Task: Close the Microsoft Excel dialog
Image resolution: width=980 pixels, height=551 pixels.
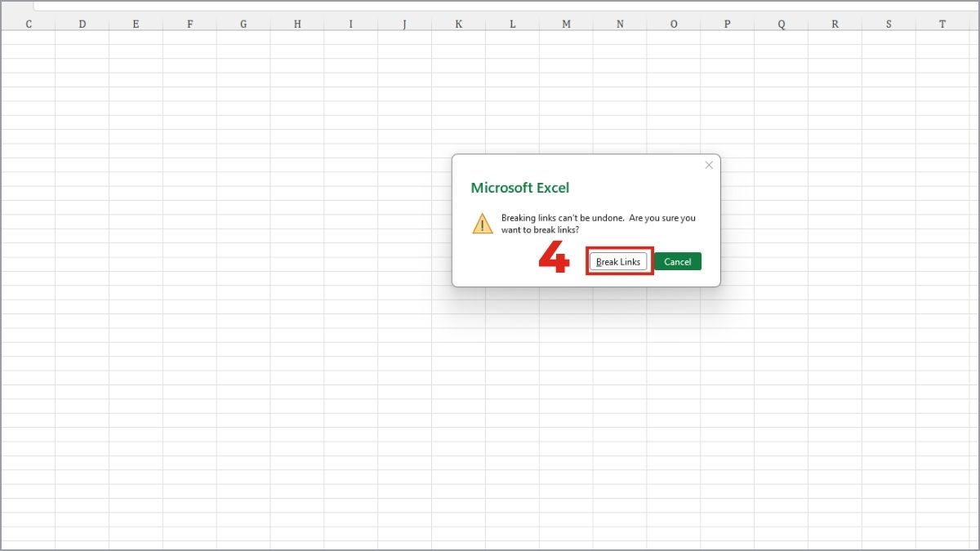Action: (709, 165)
